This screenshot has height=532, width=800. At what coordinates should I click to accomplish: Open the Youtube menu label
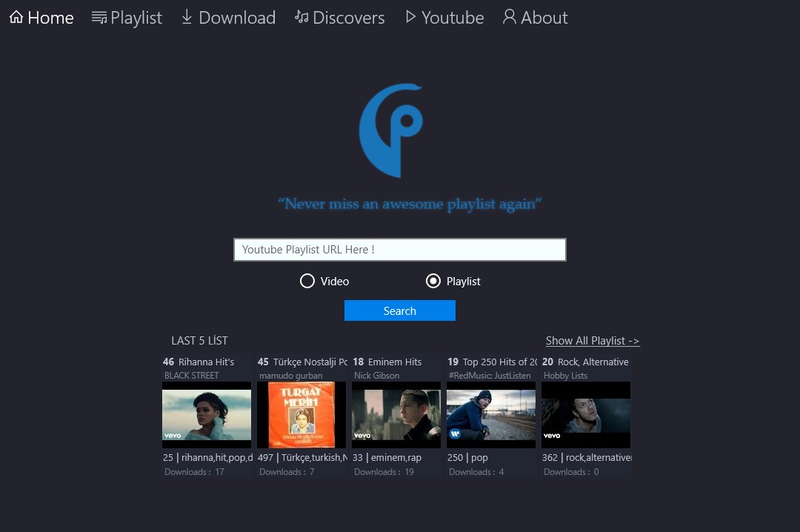(453, 18)
